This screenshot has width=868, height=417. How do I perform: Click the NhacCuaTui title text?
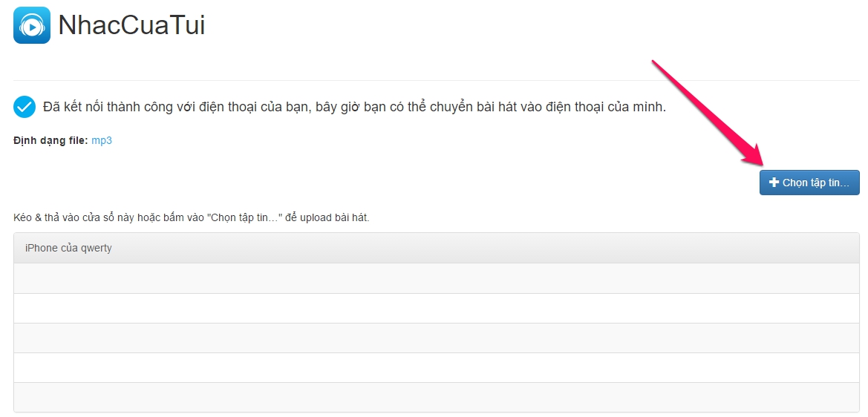point(131,25)
